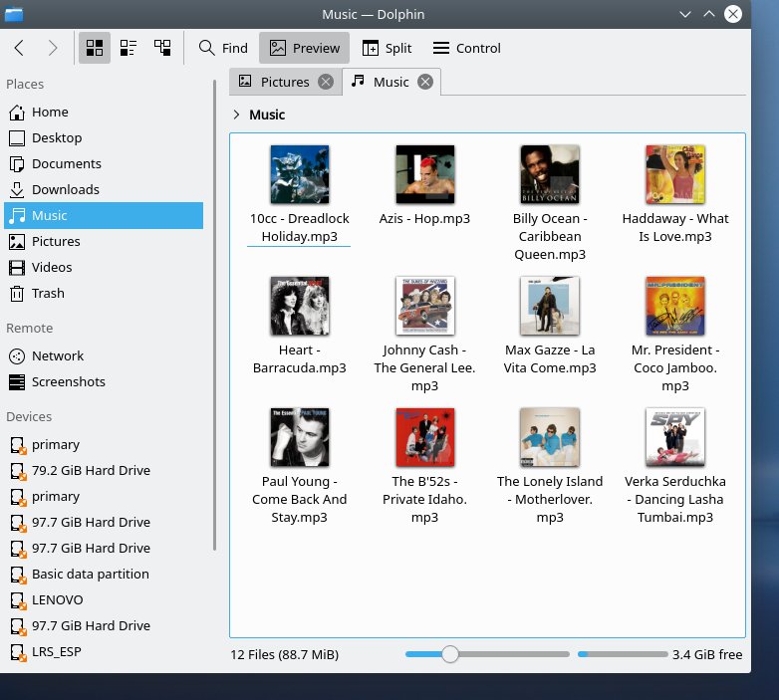779x700 pixels.
Task: Go forward with the right arrow
Action: tap(53, 48)
